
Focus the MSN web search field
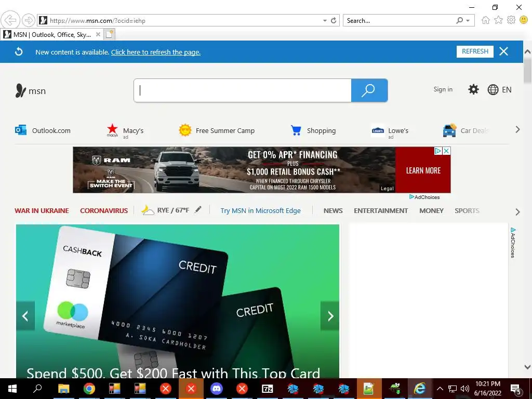pos(243,90)
